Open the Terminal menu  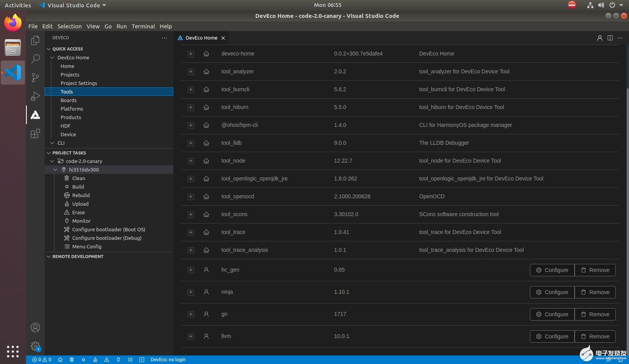[143, 26]
